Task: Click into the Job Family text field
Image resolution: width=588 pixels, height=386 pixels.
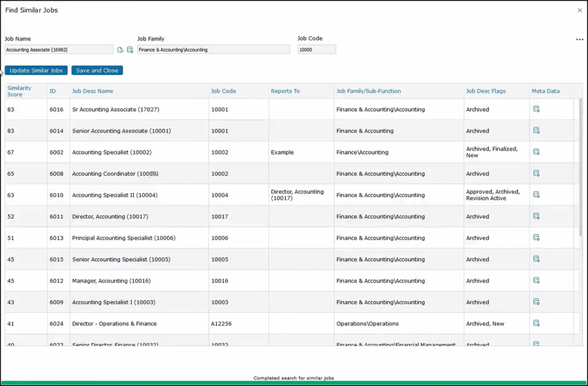Action: pyautogui.click(x=213, y=50)
